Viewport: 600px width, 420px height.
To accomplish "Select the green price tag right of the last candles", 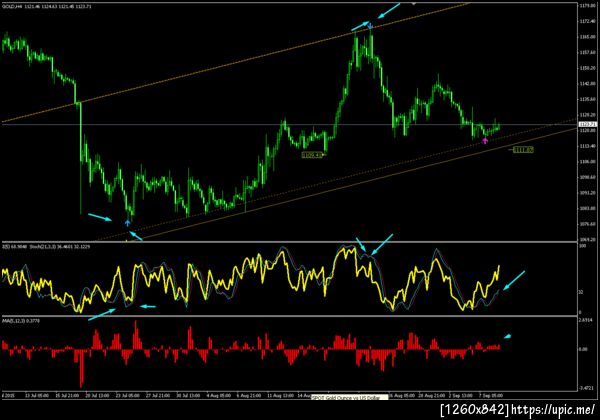I will pos(523,150).
